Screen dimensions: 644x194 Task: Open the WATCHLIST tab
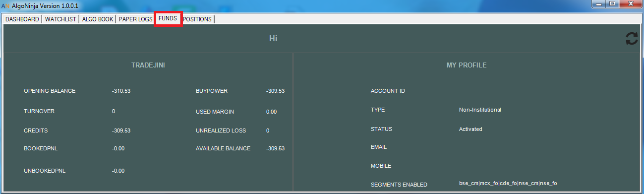click(61, 19)
